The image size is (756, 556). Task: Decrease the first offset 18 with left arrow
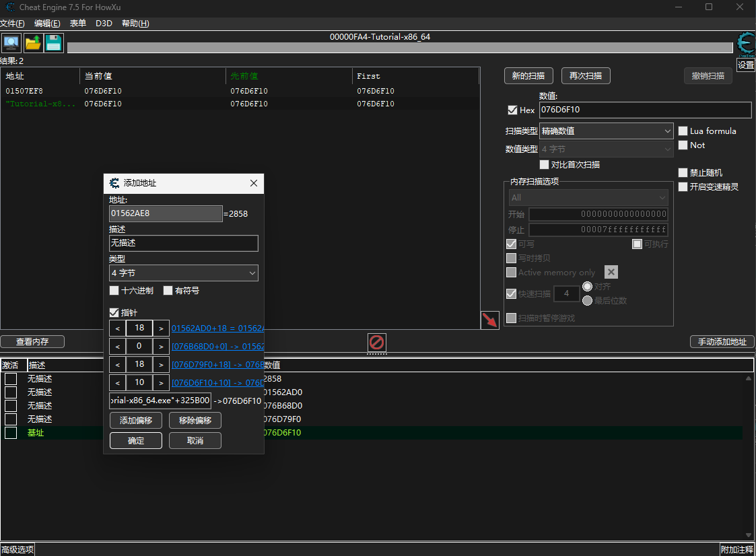click(117, 328)
